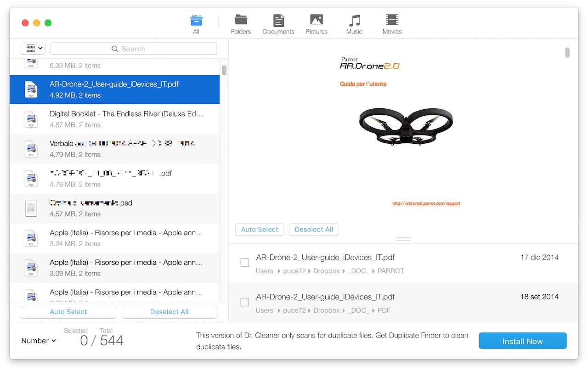The image size is (588, 371).
Task: Click Deselect All under the preview
Action: 314,230
